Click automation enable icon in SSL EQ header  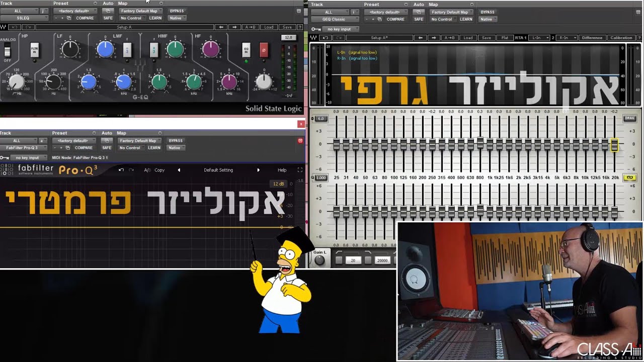[108, 11]
